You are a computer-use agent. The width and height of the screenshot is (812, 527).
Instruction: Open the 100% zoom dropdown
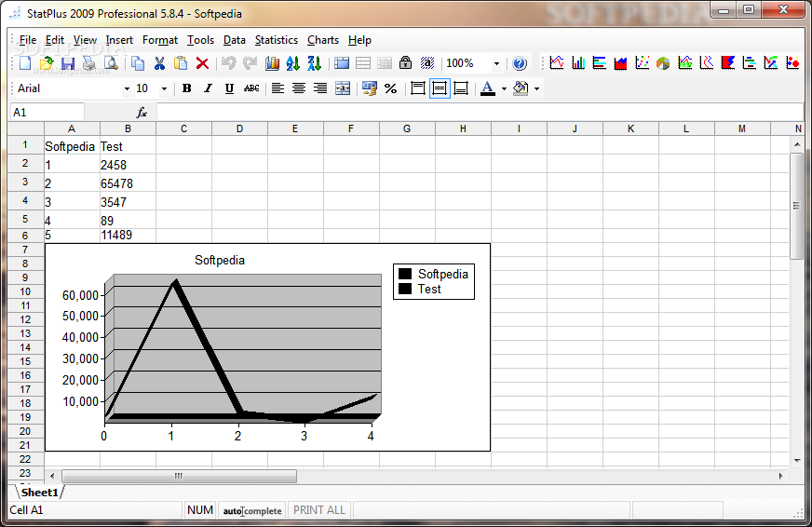(x=496, y=63)
